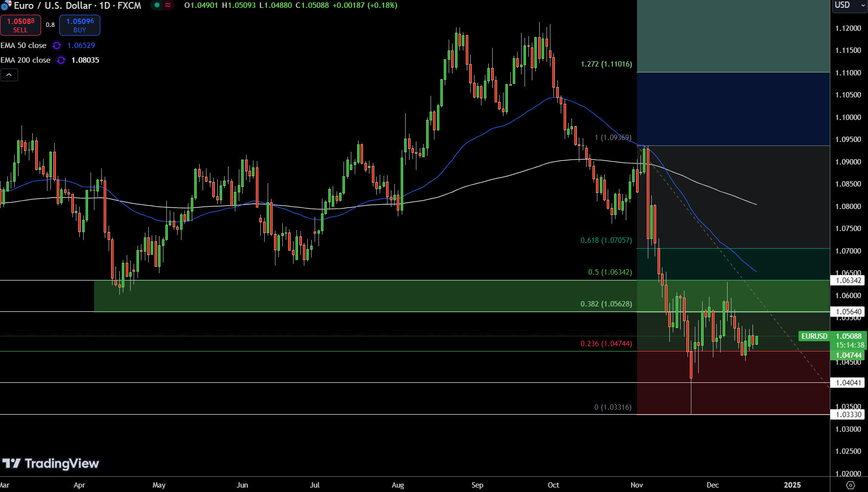The height and width of the screenshot is (492, 868).
Task: Click the open price O1.04901
Action: click(201, 5)
